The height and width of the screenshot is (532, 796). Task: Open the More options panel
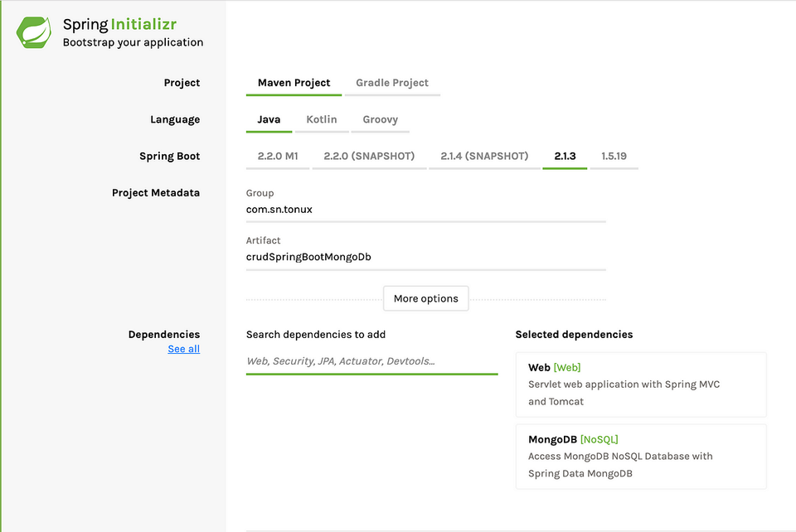[425, 298]
